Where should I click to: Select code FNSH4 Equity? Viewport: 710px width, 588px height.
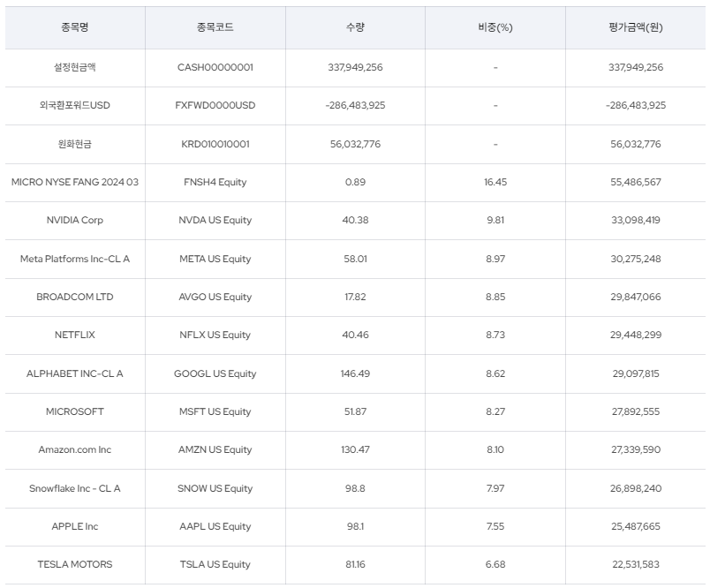[x=215, y=182]
